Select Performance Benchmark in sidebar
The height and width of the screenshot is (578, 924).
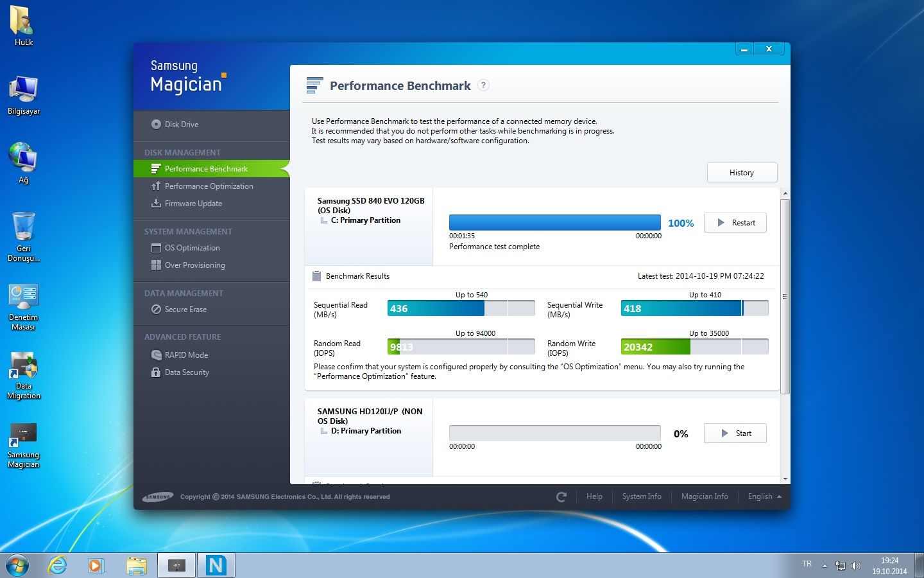tap(212, 169)
